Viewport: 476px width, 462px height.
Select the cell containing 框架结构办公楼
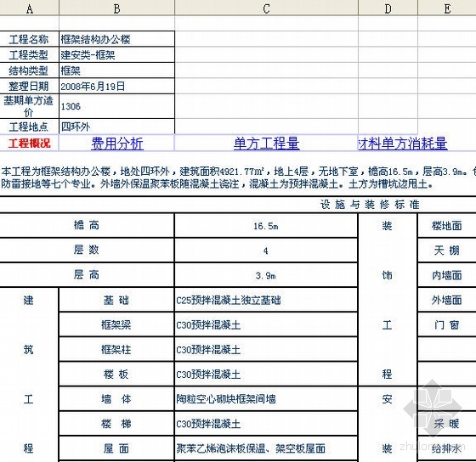(x=117, y=39)
